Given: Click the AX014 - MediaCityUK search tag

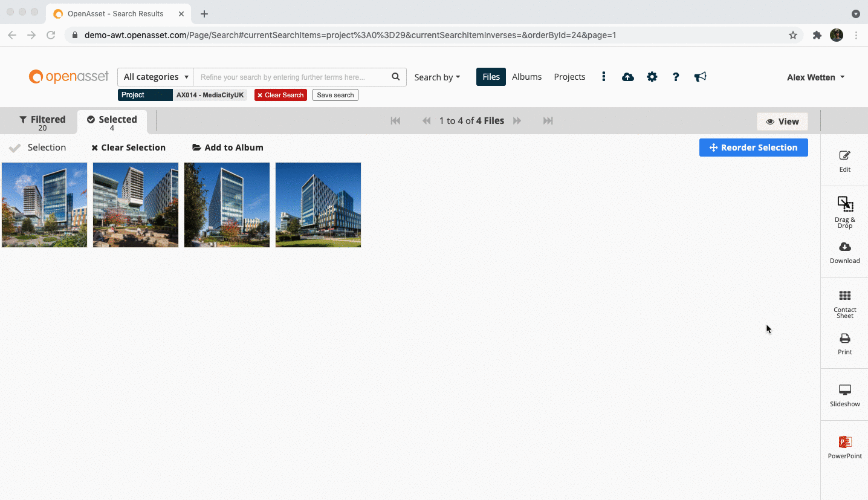Looking at the screenshot, I should point(210,95).
